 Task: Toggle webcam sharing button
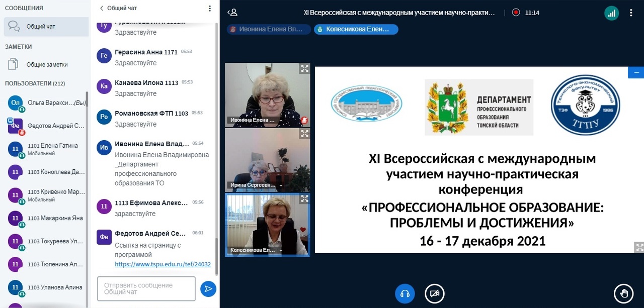[x=435, y=293]
